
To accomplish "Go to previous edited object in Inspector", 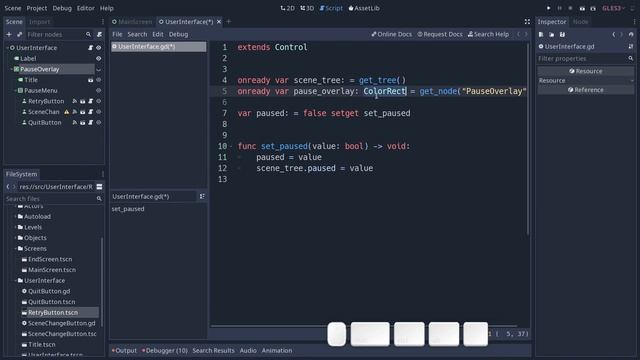I will [x=613, y=35].
